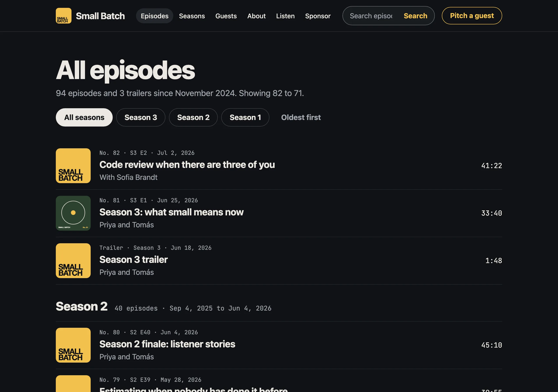Viewport: 558px width, 392px height.
Task: Focus the Search episodes input field
Action: tap(371, 16)
